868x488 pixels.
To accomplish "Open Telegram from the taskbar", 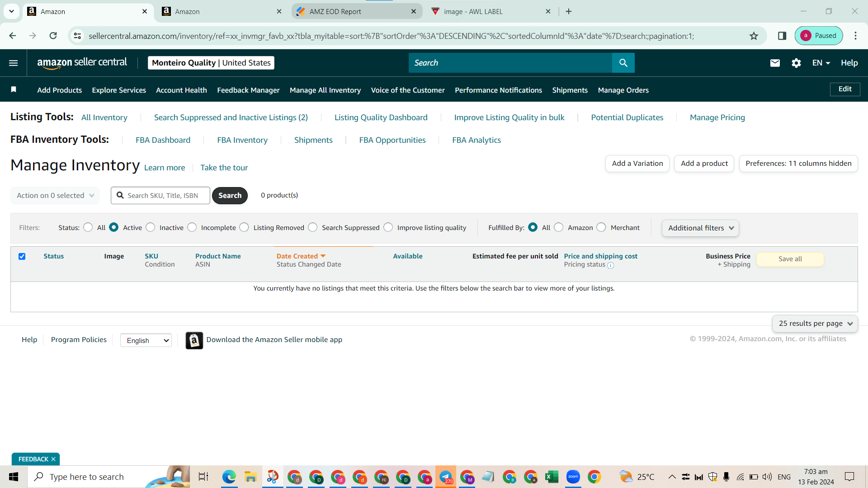I will [446, 477].
